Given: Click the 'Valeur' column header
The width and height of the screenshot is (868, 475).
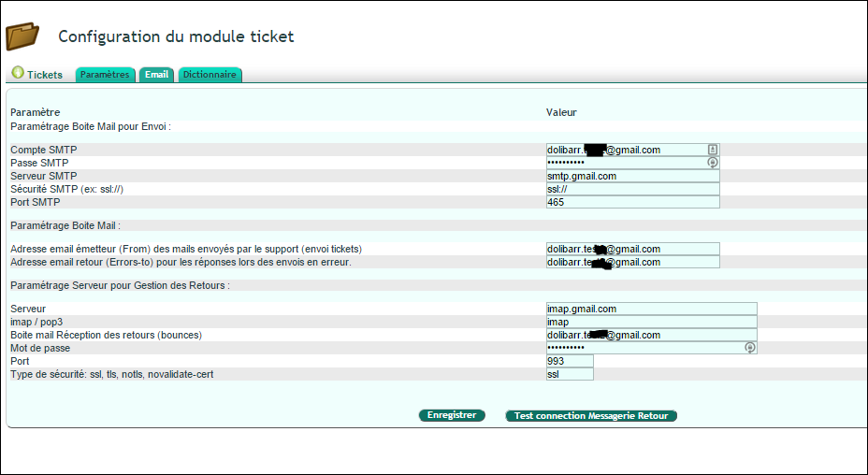Looking at the screenshot, I should pos(561,112).
